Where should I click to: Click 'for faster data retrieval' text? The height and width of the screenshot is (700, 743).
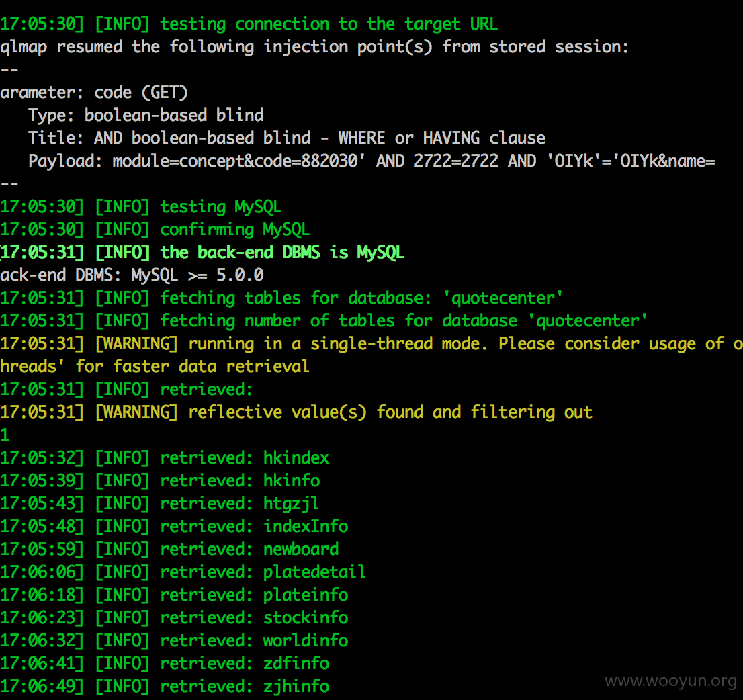[192, 366]
